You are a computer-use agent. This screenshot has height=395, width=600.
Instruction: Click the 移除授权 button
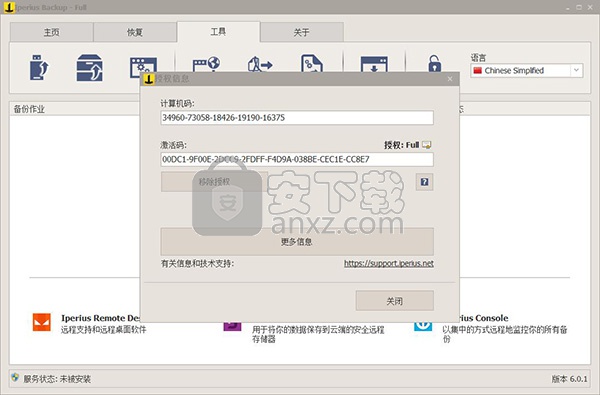tap(214, 182)
